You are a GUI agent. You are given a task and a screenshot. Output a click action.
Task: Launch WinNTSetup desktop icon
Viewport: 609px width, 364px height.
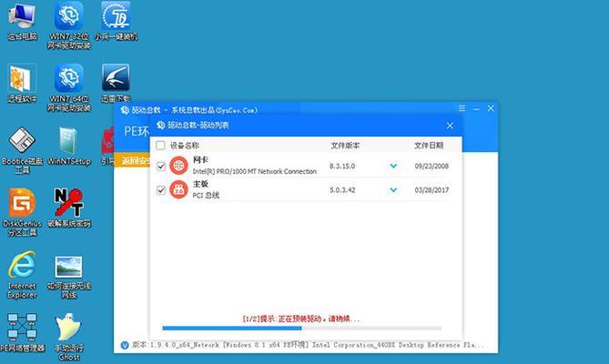click(x=69, y=146)
